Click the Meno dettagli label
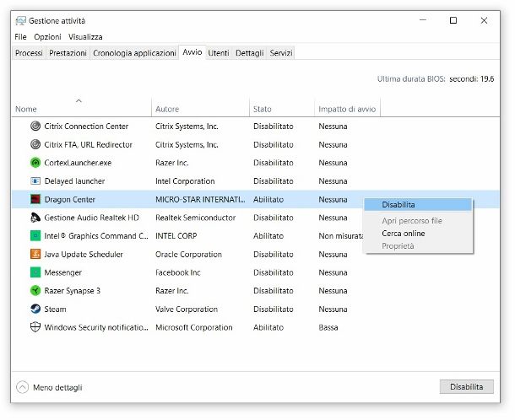Image resolution: width=515 pixels, height=420 pixels. click(x=57, y=387)
